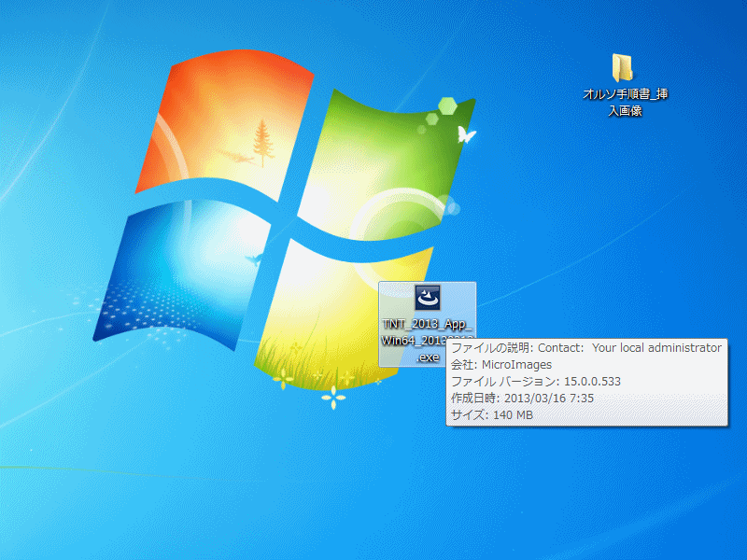This screenshot has height=560, width=747.
Task: Open the オルソ手順書_挿入画像 folder icon
Action: pos(622,67)
